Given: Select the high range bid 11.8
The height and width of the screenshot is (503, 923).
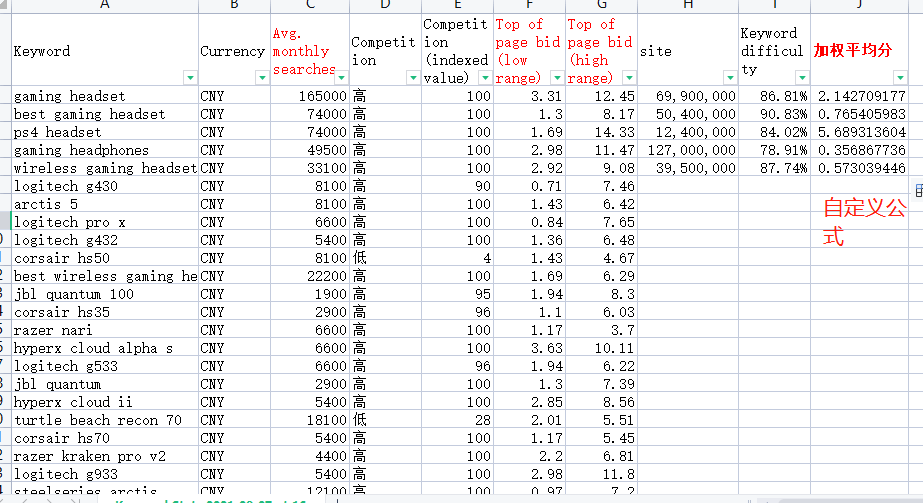Looking at the screenshot, I should 602,474.
